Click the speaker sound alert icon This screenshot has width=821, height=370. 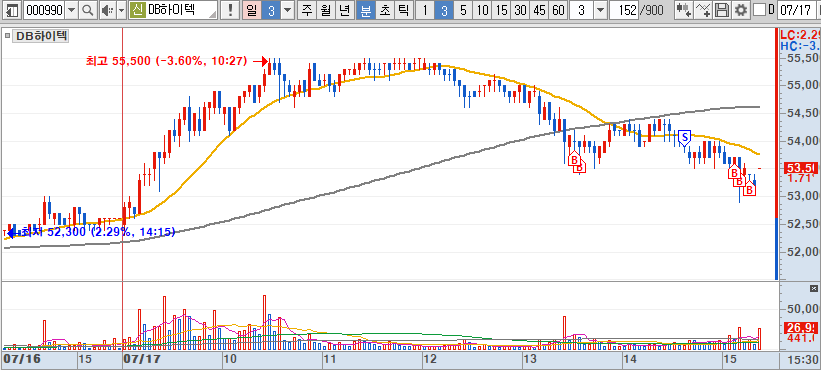pos(107,10)
